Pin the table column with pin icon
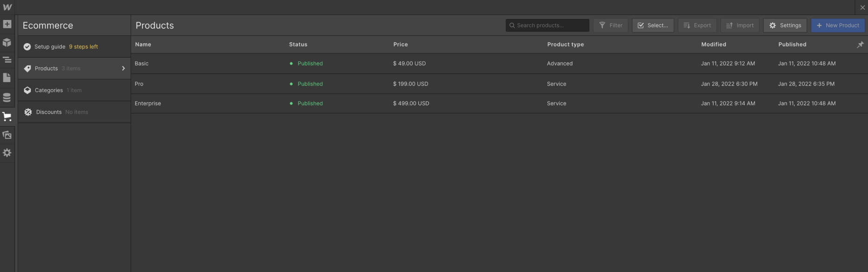Viewport: 868px width, 272px height. coord(860,45)
